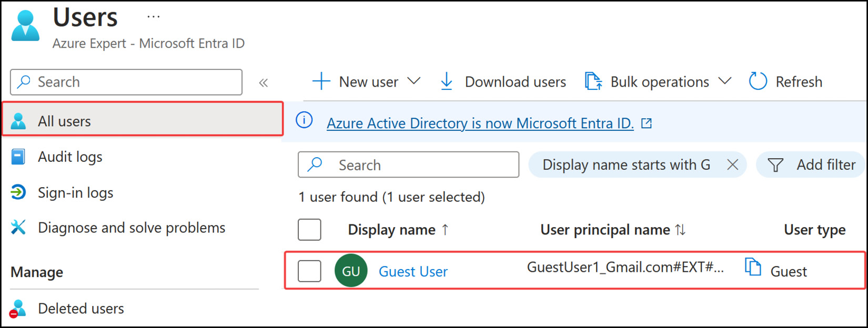Viewport: 868px width, 328px height.
Task: Copy the user principal name icon
Action: pyautogui.click(x=753, y=267)
